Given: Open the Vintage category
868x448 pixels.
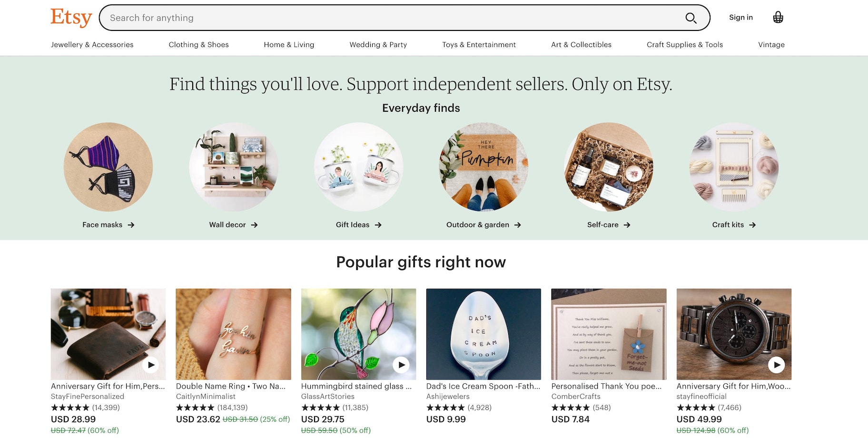Looking at the screenshot, I should (771, 45).
